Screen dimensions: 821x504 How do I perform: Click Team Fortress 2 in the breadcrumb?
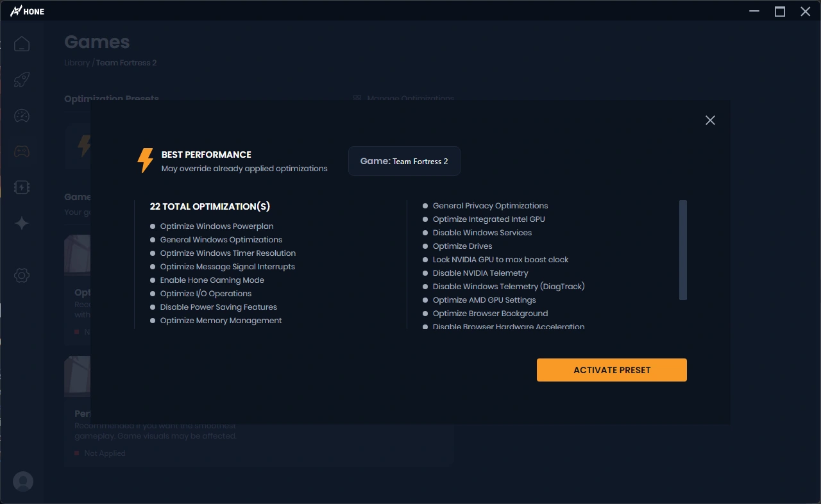[x=126, y=63]
